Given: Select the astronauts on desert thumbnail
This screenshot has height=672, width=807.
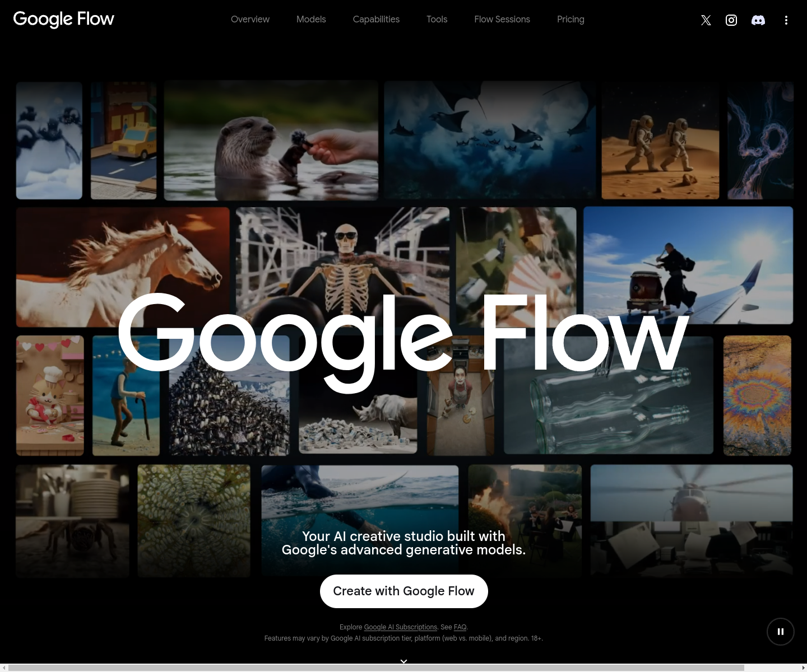Looking at the screenshot, I should [x=660, y=141].
